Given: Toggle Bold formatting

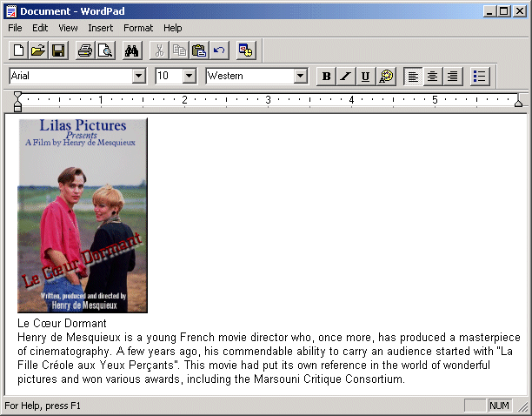Looking at the screenshot, I should 326,76.
